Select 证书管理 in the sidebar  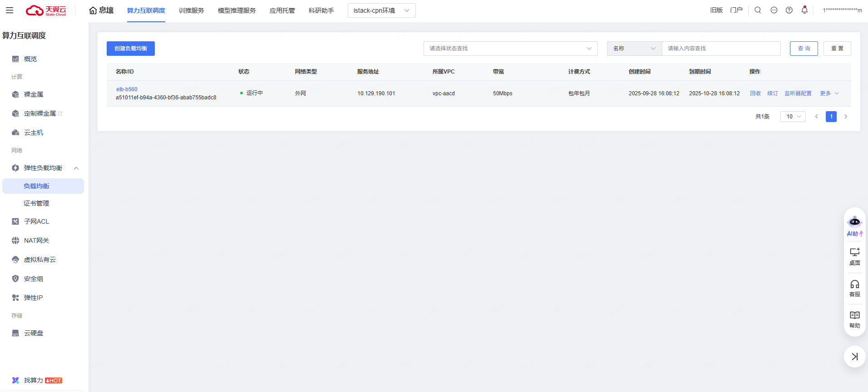[x=36, y=203]
